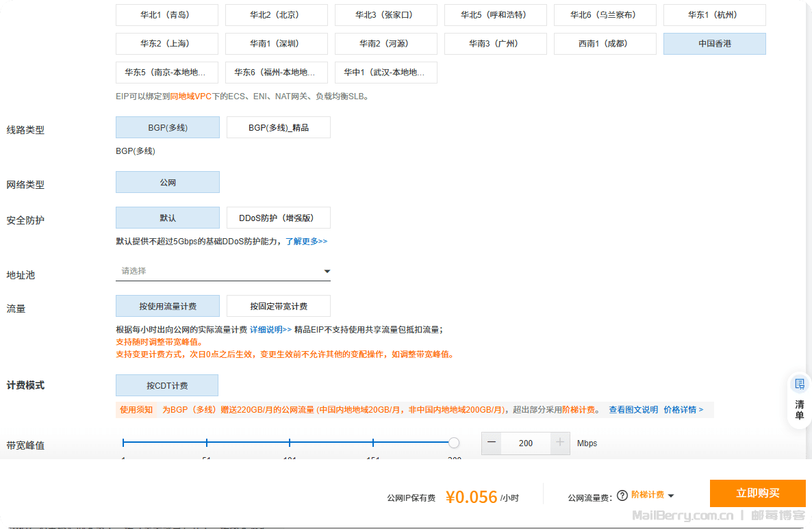Open the 了解更多>> link

click(306, 242)
